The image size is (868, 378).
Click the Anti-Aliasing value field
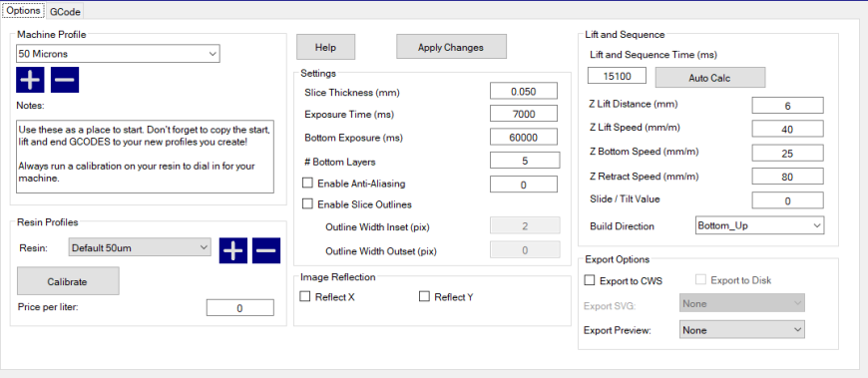[524, 185]
